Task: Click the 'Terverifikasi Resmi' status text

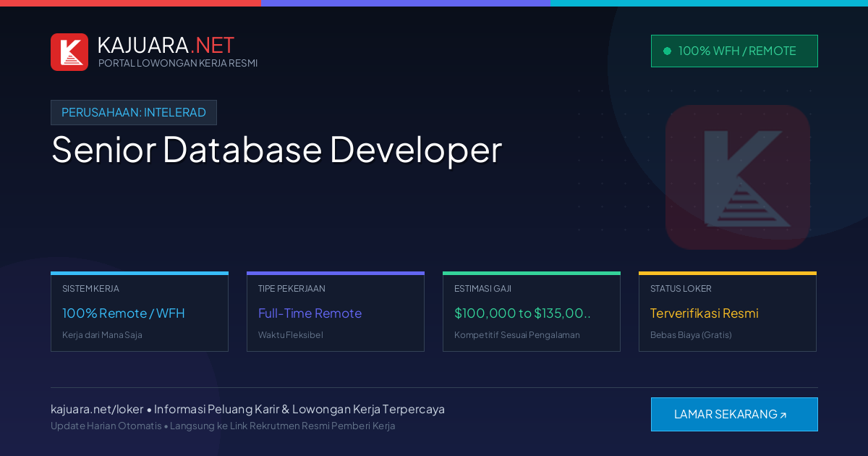Action: click(705, 313)
